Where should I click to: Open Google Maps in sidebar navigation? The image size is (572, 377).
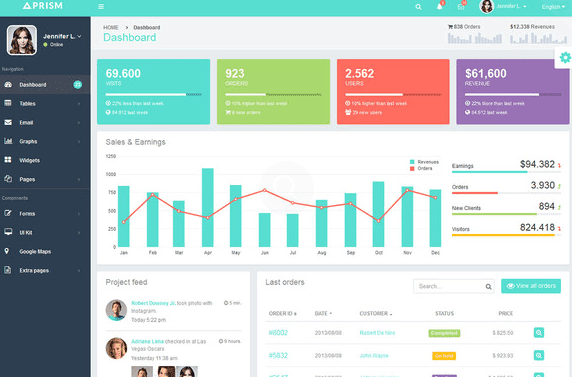45,251
